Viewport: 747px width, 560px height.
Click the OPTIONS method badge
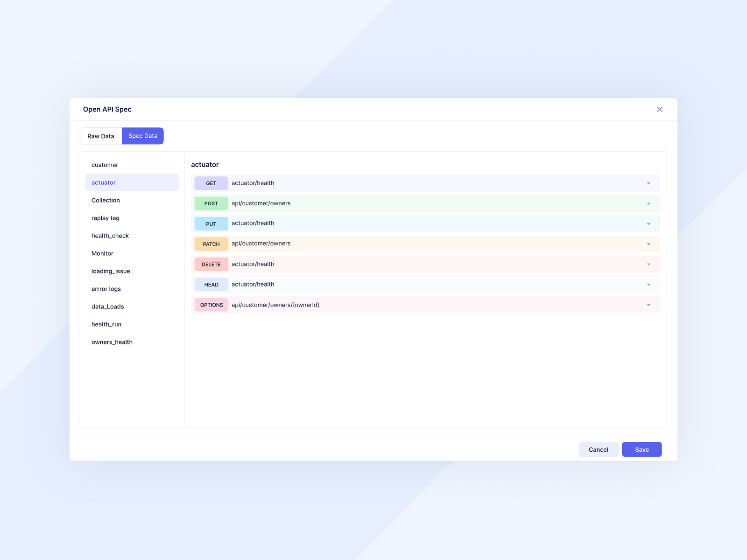(211, 305)
